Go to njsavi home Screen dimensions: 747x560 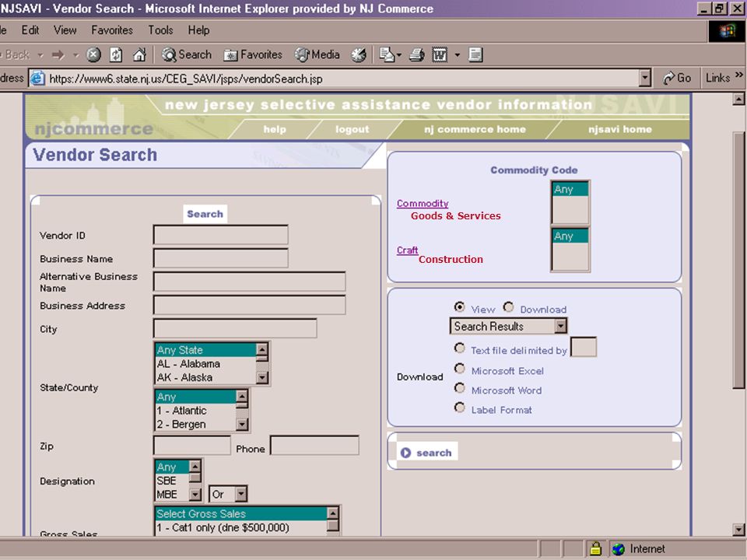[620, 130]
